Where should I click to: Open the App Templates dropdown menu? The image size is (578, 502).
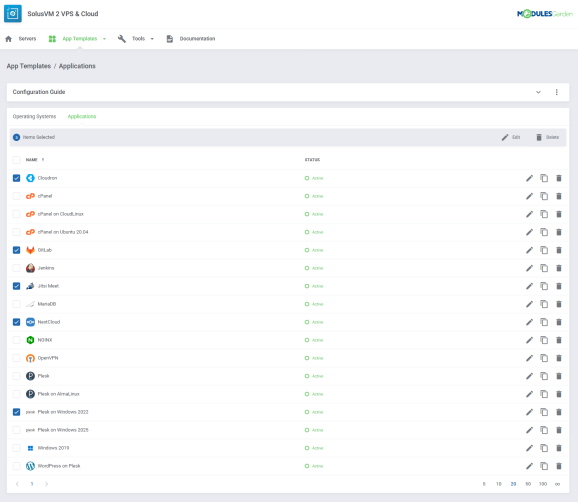(x=77, y=39)
